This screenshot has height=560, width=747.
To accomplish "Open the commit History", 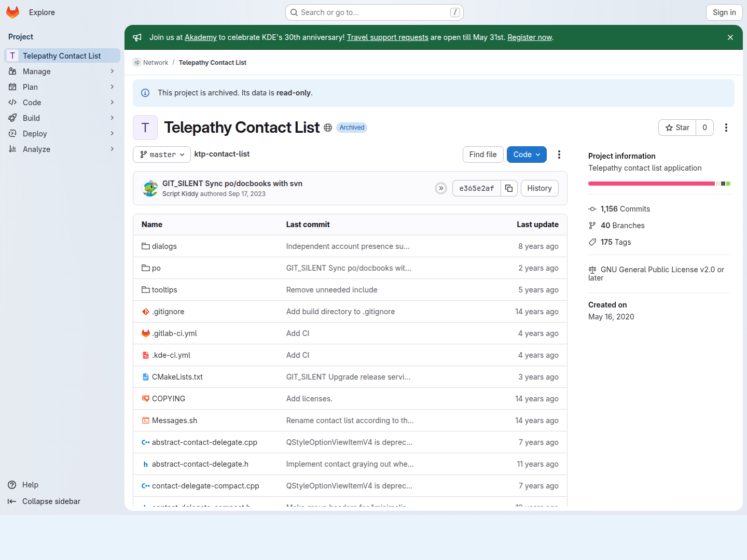I will 539,188.
